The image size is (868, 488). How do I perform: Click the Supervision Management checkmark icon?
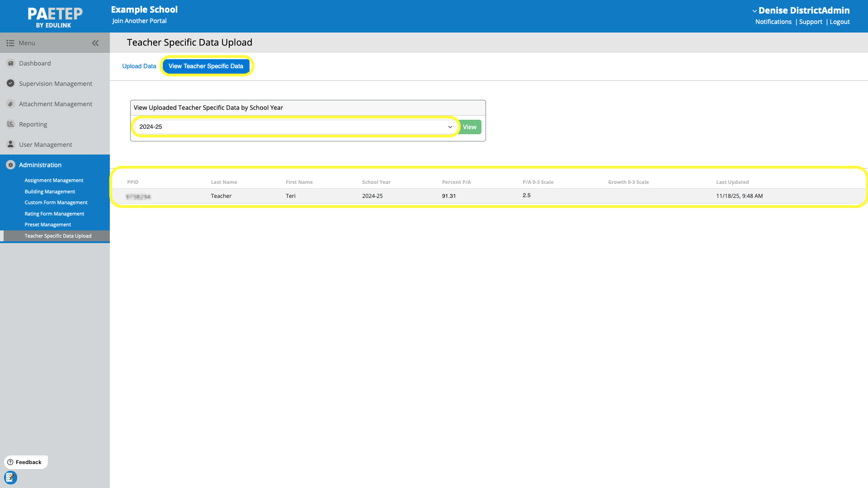[x=10, y=83]
